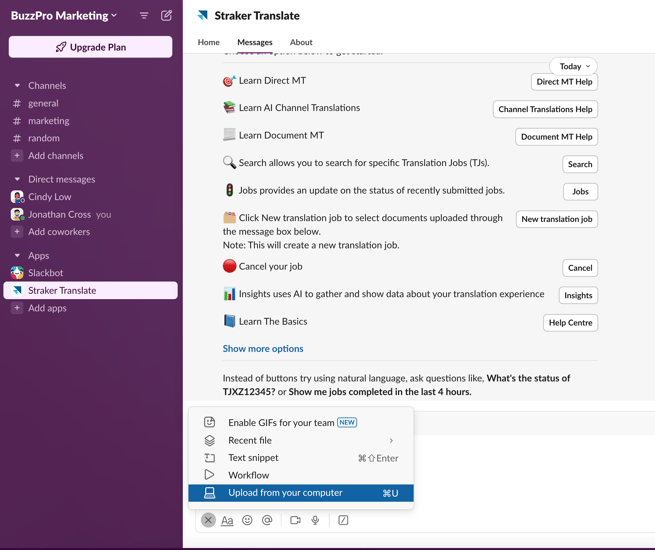Click the Insights button

pyautogui.click(x=578, y=295)
